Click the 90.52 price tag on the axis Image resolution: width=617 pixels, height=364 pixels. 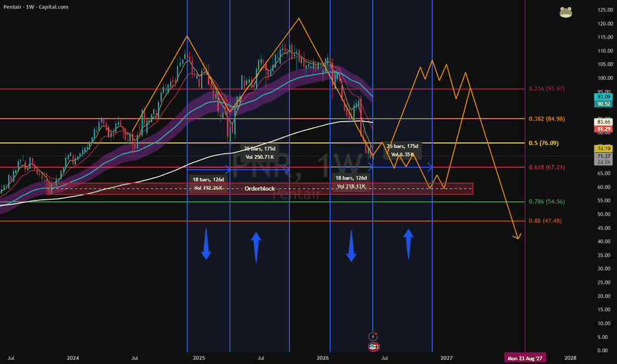(603, 104)
